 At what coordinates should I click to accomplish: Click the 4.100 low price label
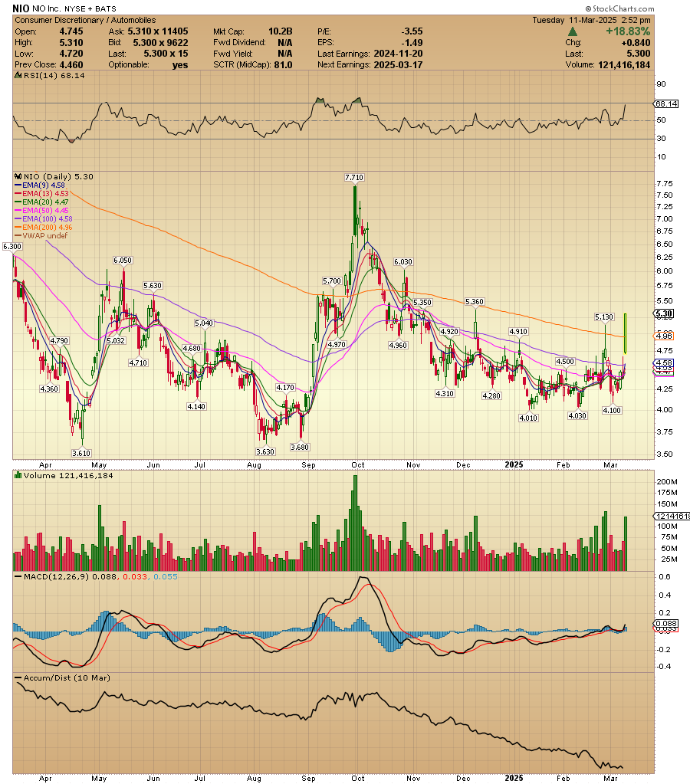612,411
